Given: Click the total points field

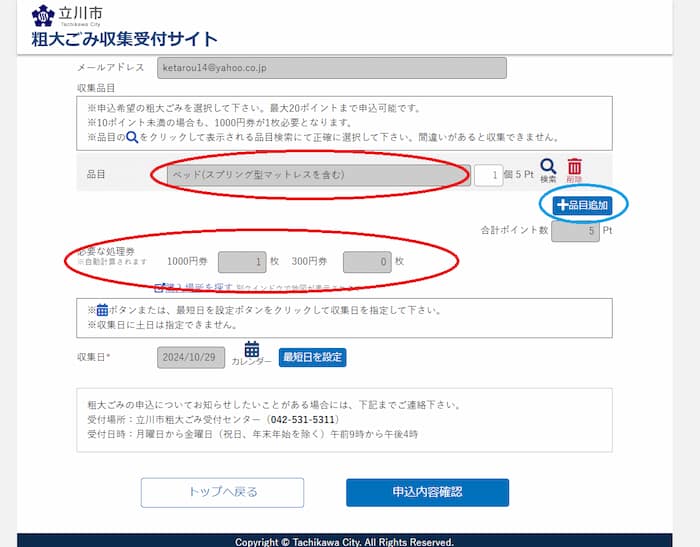Looking at the screenshot, I should pyautogui.click(x=575, y=231).
